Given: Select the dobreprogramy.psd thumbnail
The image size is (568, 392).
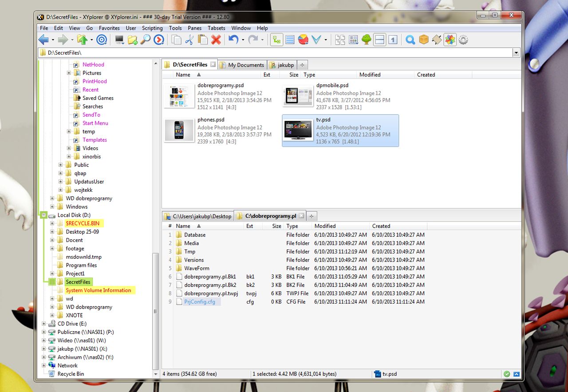Looking at the screenshot, I should (x=179, y=95).
